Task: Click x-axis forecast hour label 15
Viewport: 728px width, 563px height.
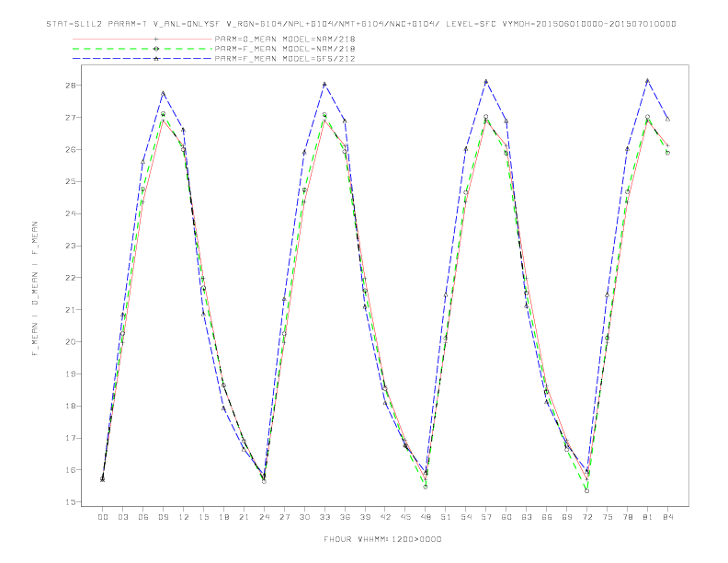Action: (203, 517)
